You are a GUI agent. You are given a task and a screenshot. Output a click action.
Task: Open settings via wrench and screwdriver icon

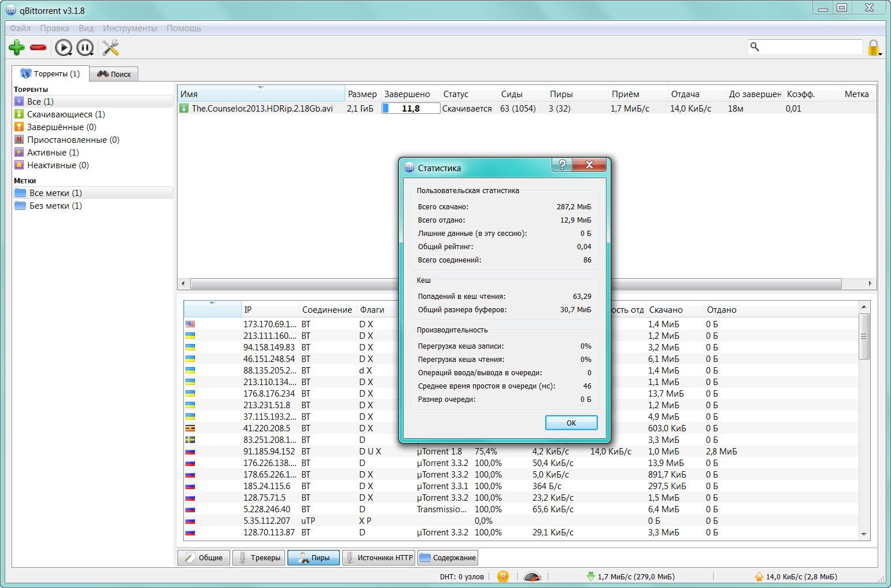(x=110, y=47)
